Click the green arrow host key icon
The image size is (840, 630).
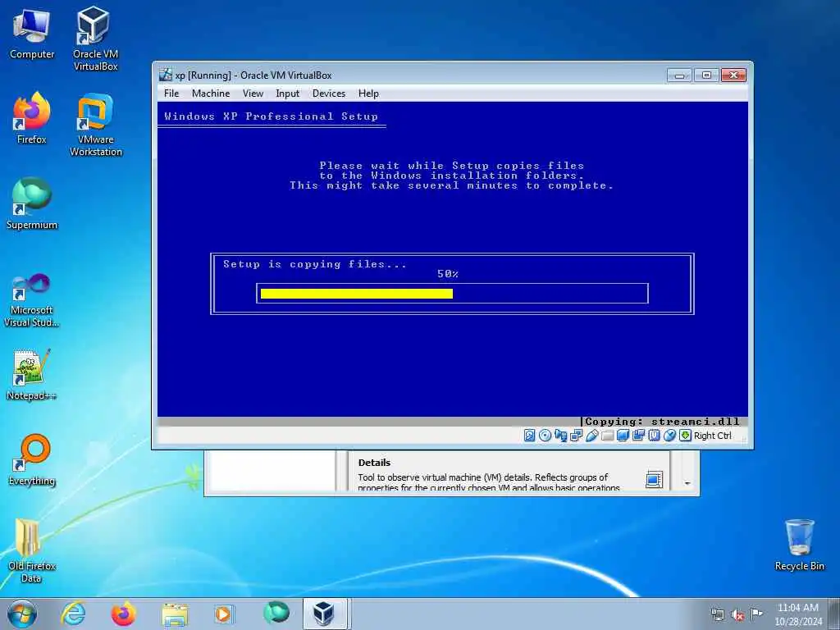pyautogui.click(x=685, y=436)
